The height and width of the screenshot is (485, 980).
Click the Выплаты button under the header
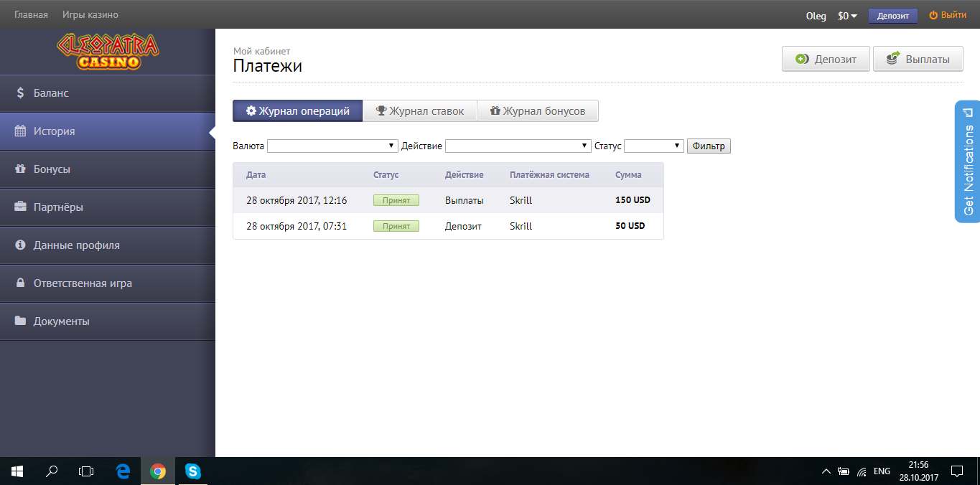coord(918,59)
